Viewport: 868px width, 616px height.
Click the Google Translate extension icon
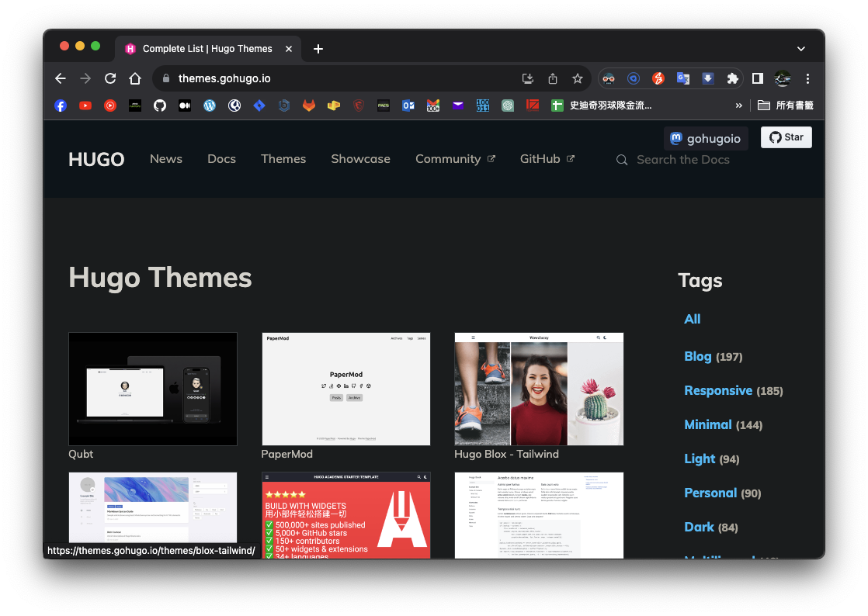[683, 78]
